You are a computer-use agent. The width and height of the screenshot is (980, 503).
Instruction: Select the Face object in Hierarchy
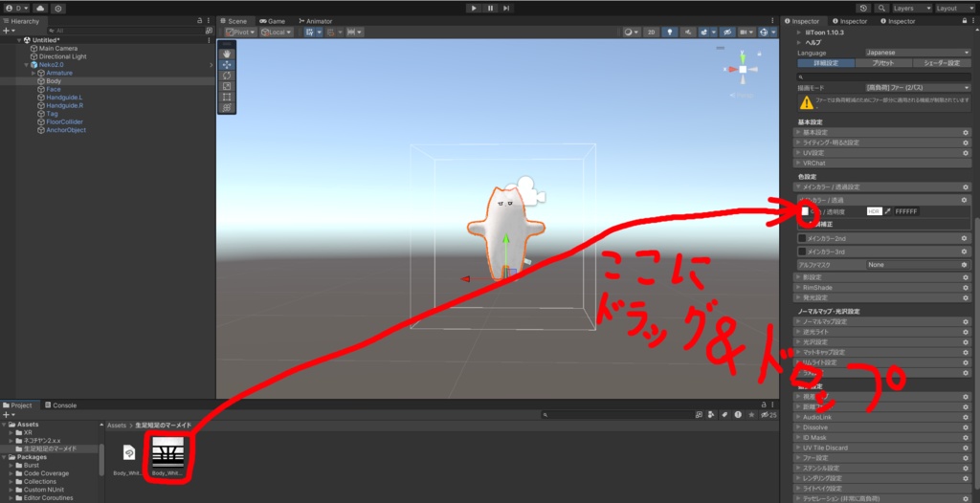point(54,89)
